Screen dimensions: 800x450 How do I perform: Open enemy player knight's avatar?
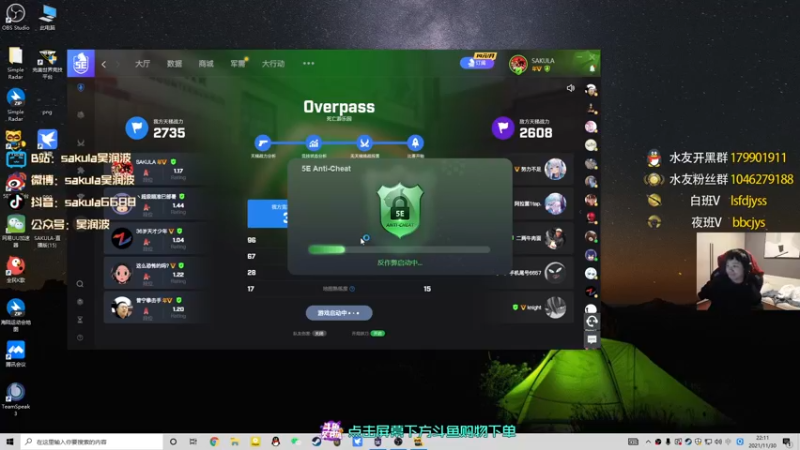pyautogui.click(x=555, y=308)
